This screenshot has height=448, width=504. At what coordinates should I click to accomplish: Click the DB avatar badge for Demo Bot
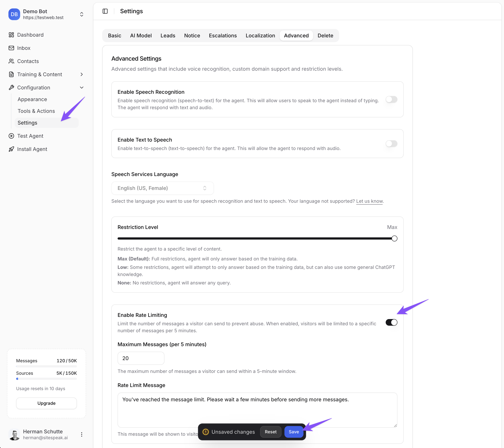coord(14,14)
